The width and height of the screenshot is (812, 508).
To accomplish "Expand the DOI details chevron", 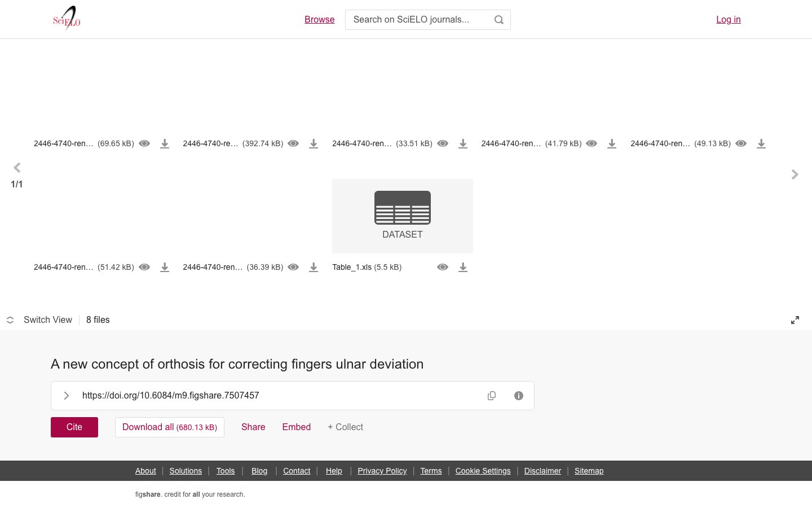I will click(67, 396).
